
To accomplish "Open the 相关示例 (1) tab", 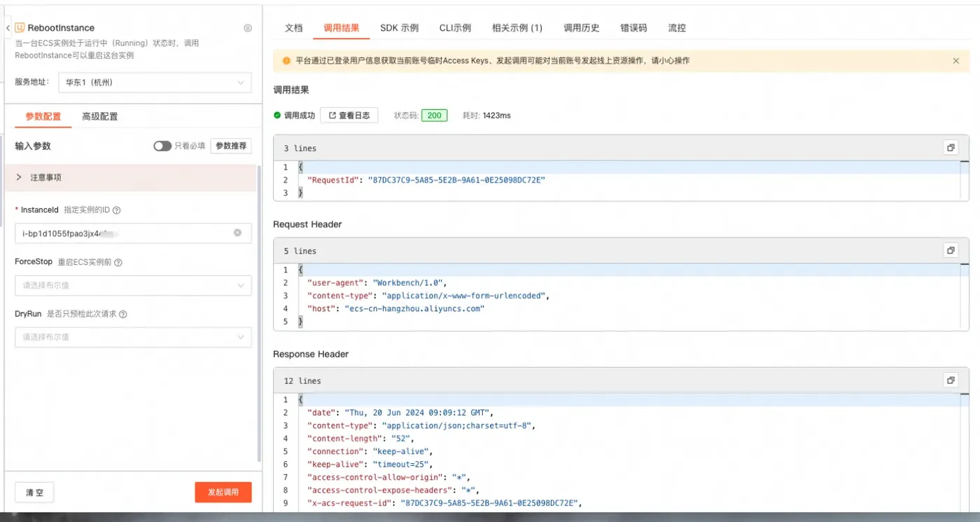I will coord(517,28).
